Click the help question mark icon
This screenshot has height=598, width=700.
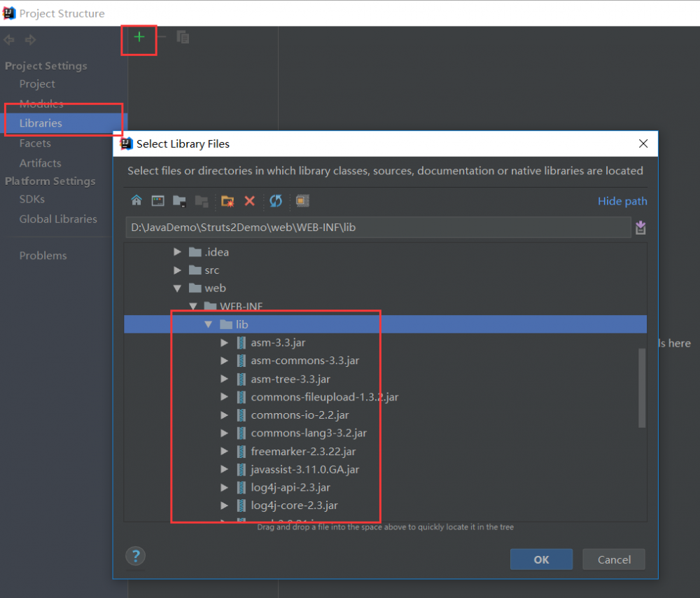(x=135, y=555)
